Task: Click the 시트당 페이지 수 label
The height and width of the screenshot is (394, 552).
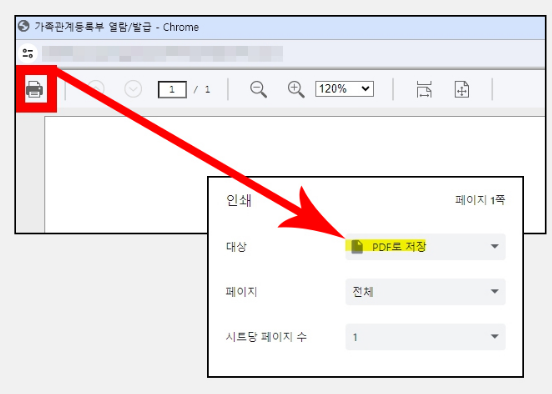Action: [266, 337]
